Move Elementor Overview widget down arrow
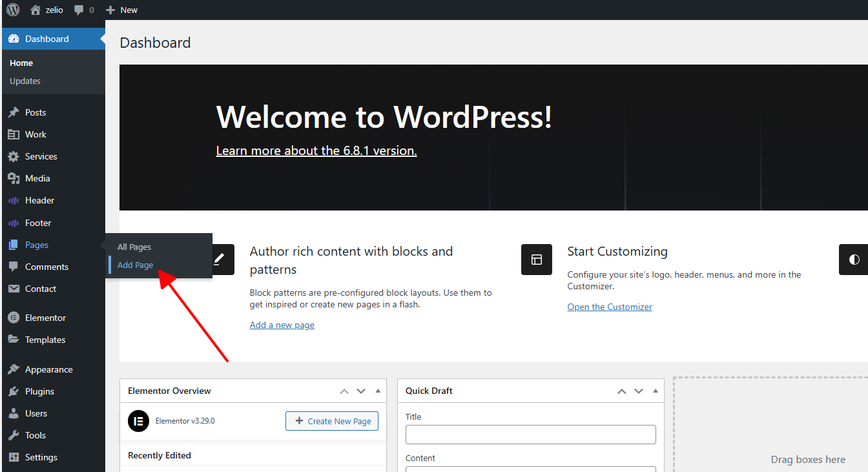 (x=361, y=391)
